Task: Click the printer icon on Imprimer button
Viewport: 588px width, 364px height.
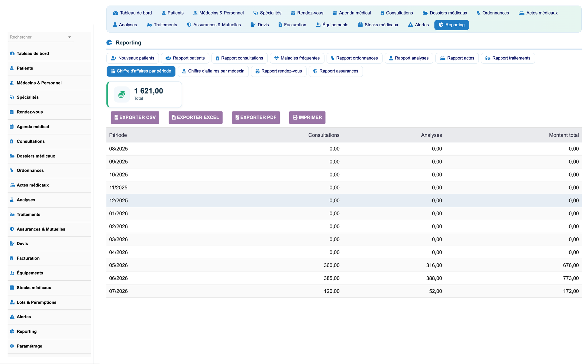Action: pos(295,118)
